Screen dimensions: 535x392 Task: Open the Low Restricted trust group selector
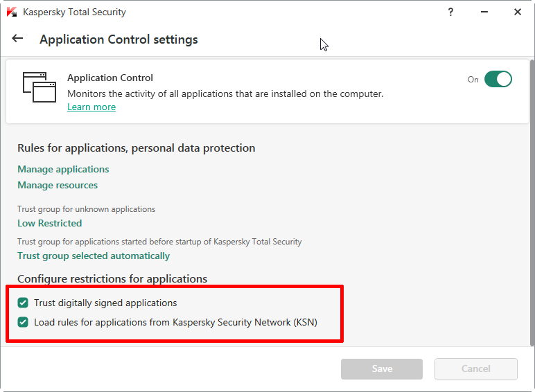pyautogui.click(x=49, y=223)
